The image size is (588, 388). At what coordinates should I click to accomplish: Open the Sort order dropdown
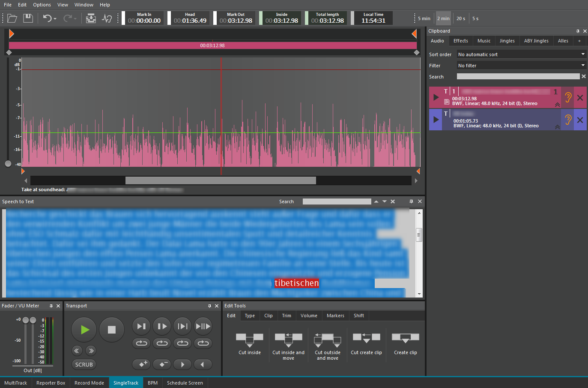coord(521,54)
